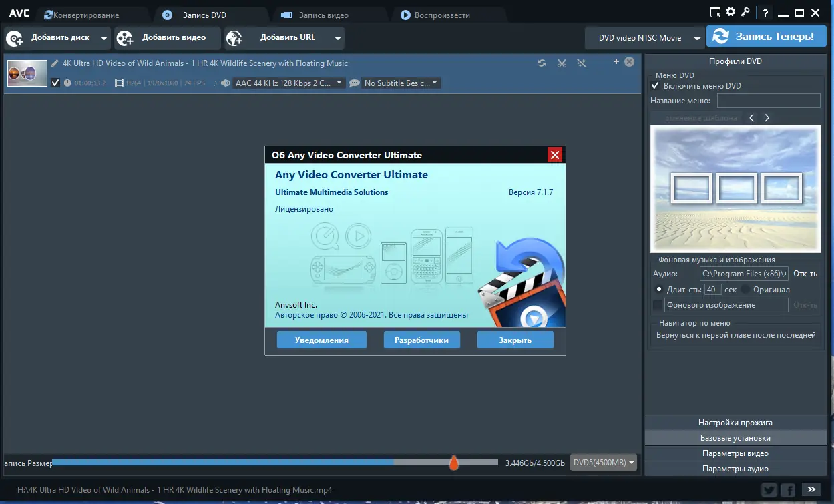Expand the Параметры аудио section
The width and height of the screenshot is (834, 504).
click(735, 469)
